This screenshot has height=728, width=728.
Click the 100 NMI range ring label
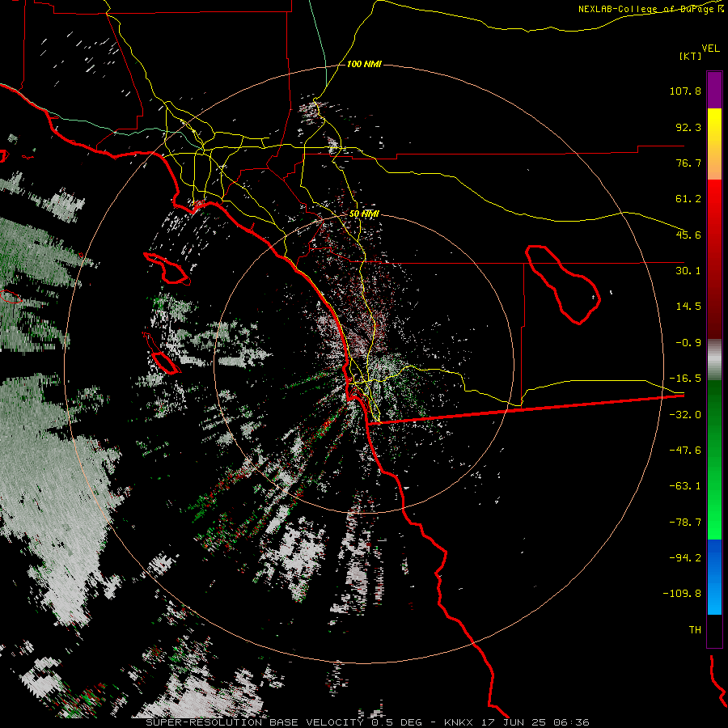[364, 64]
